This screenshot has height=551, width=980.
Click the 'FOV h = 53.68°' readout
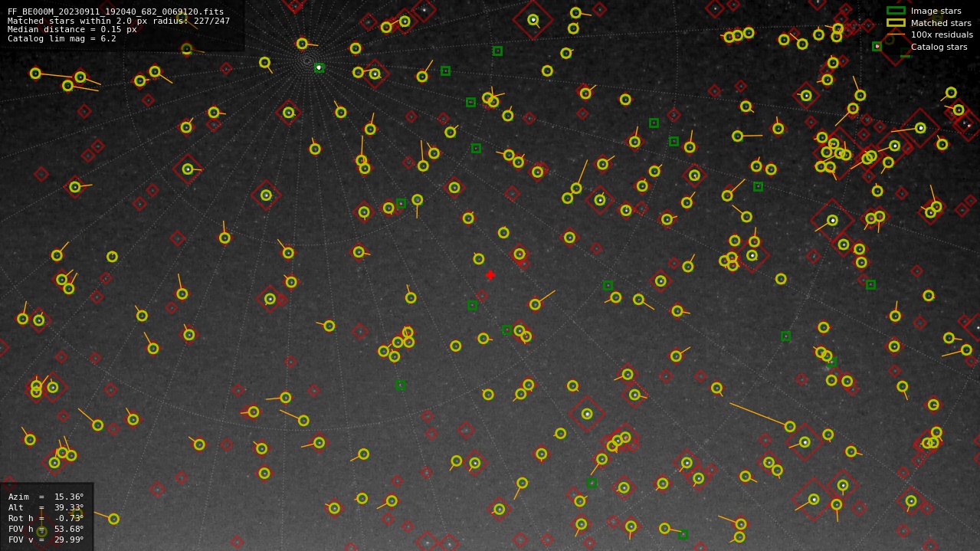(x=46, y=530)
